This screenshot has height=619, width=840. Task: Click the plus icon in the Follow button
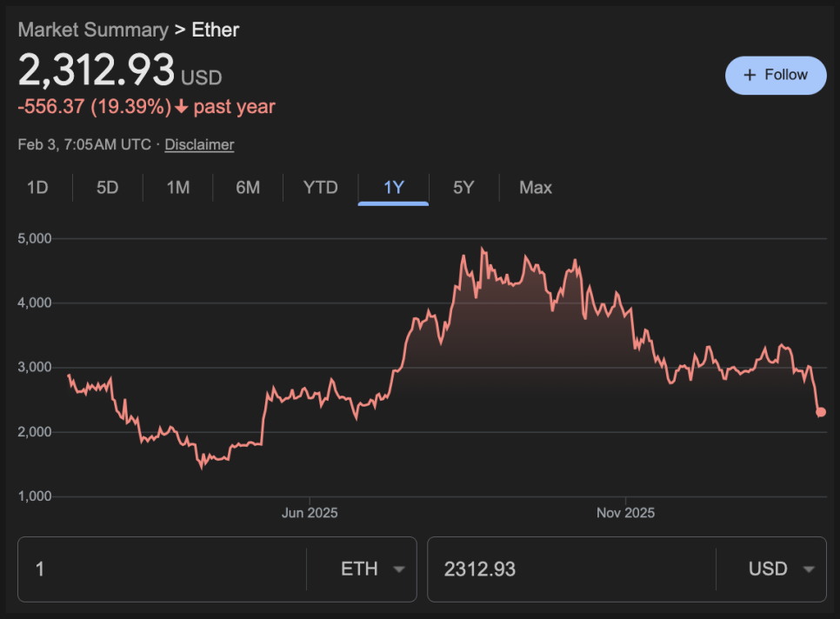click(750, 76)
